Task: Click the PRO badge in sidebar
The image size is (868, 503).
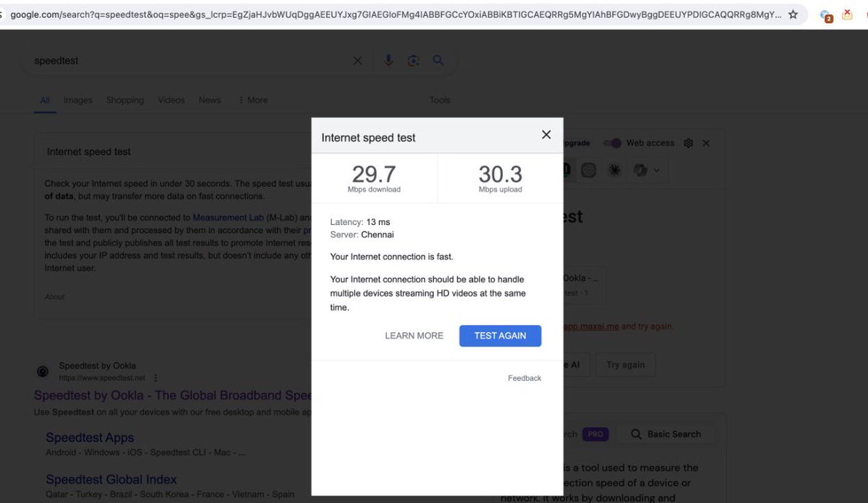Action: 595,434
